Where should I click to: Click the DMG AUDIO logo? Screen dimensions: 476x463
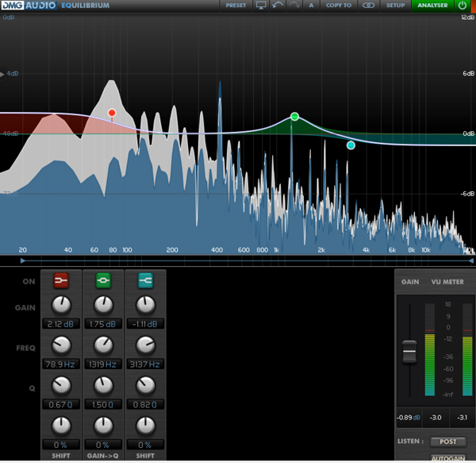pos(29,6)
